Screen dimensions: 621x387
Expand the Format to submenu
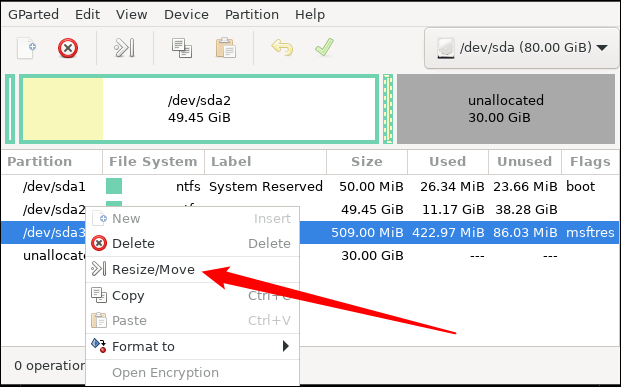(192, 347)
